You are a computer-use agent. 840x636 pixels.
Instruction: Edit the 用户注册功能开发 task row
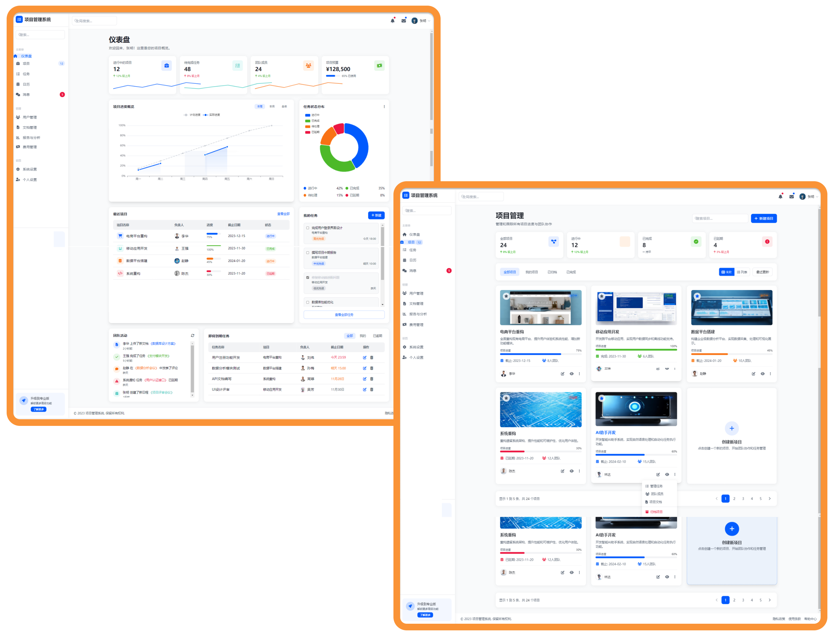click(x=365, y=358)
